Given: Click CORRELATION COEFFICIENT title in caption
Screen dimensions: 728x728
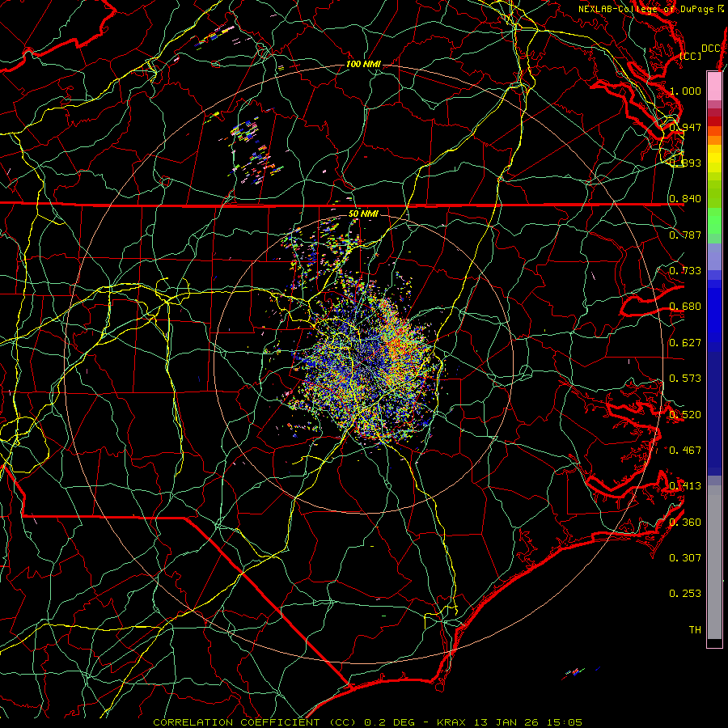Looking at the screenshot, I should [x=236, y=722].
